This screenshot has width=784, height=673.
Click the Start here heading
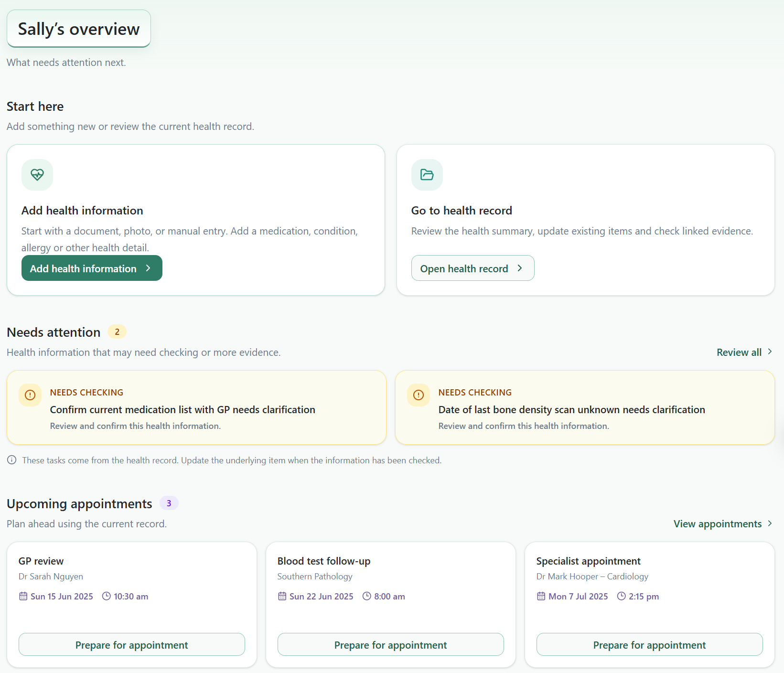(x=35, y=107)
